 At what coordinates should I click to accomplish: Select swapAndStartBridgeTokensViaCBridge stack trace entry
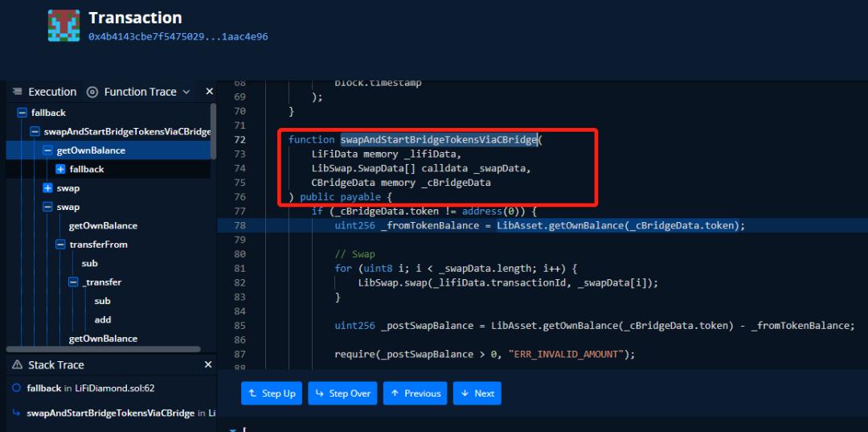click(x=121, y=413)
